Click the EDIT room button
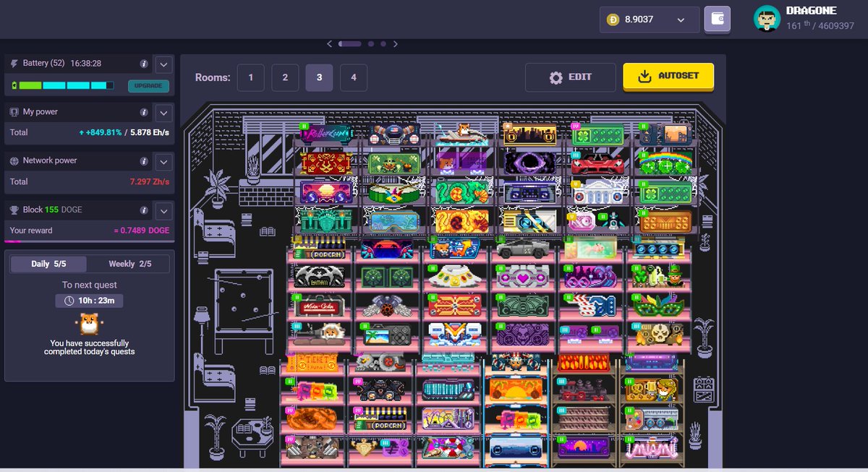 pyautogui.click(x=571, y=77)
